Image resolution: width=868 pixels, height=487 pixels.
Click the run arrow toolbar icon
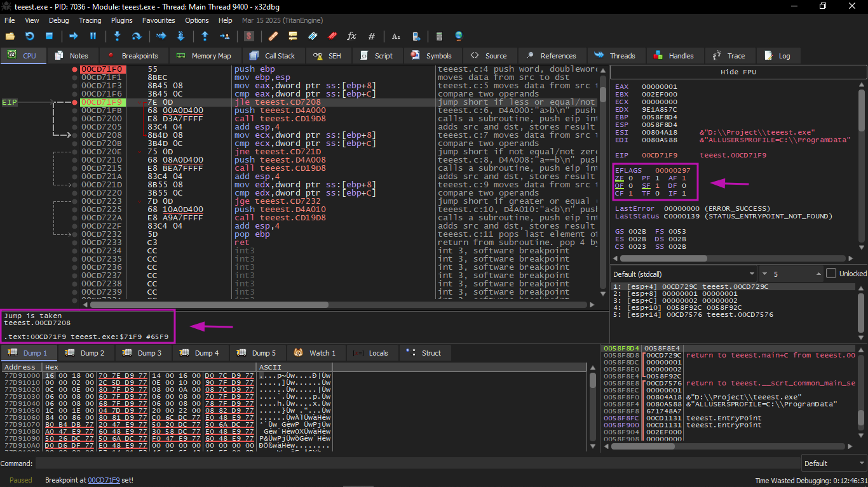click(73, 36)
